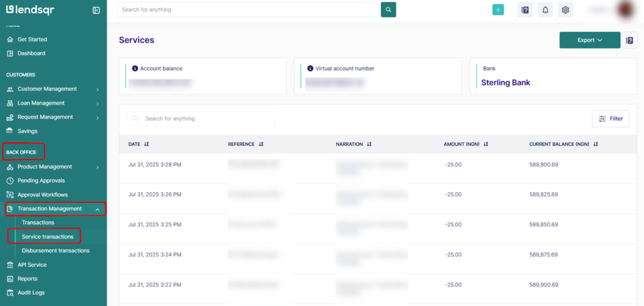Open the help icon in the top bar
This screenshot has height=306, width=644.
tap(525, 9)
